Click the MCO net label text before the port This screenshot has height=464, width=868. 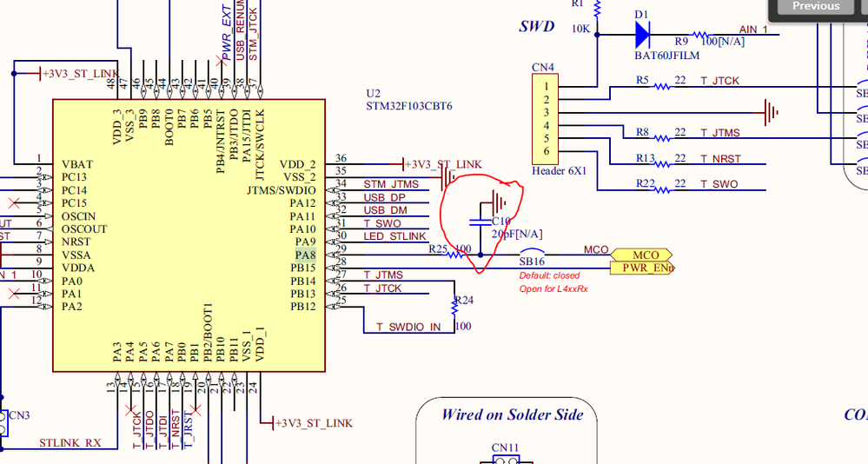596,250
